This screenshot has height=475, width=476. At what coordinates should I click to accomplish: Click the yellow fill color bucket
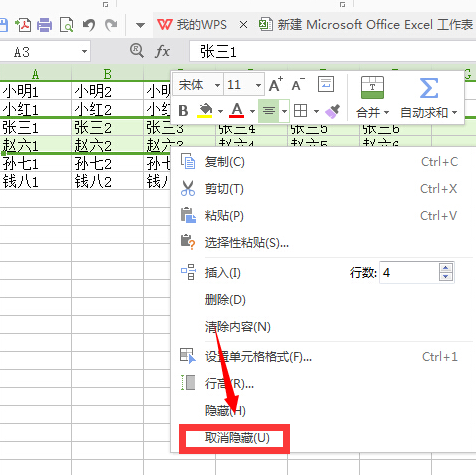click(205, 111)
